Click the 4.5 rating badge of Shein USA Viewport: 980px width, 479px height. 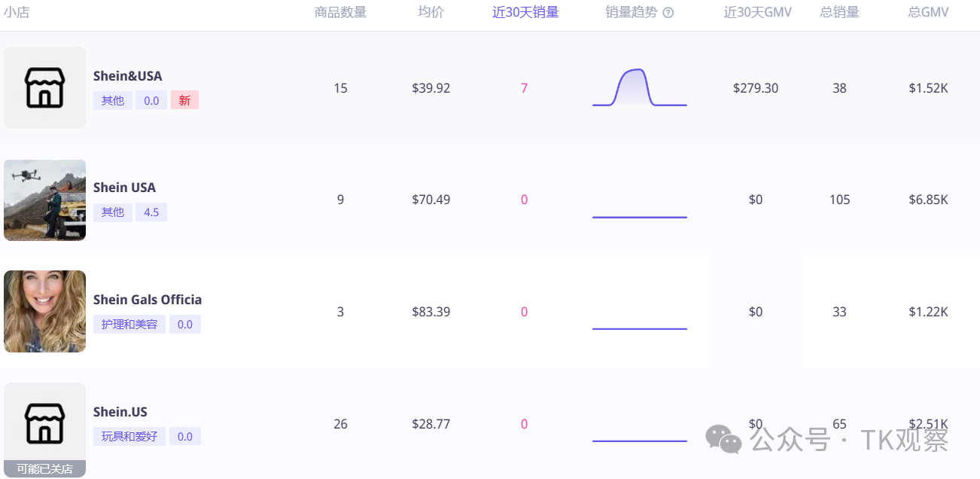click(x=151, y=212)
